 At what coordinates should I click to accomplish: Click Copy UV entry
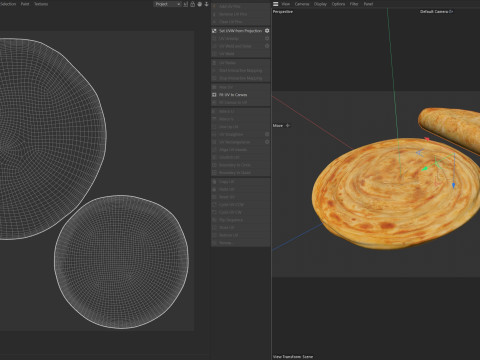click(x=226, y=182)
